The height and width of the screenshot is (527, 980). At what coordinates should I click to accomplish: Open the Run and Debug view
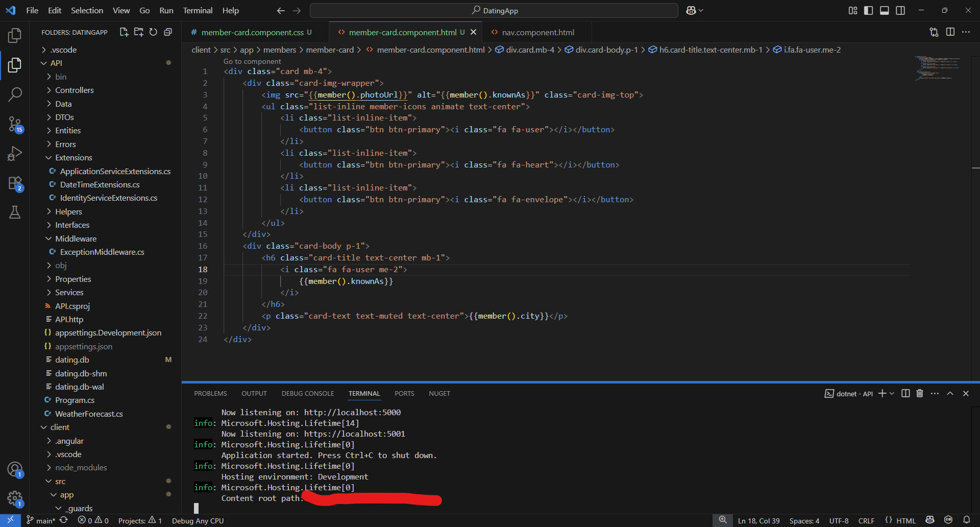point(15,153)
